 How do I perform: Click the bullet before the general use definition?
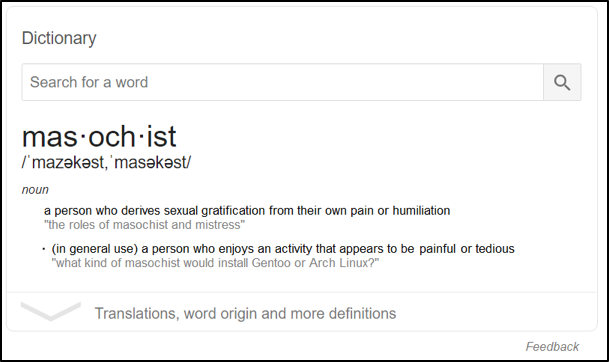pos(44,249)
